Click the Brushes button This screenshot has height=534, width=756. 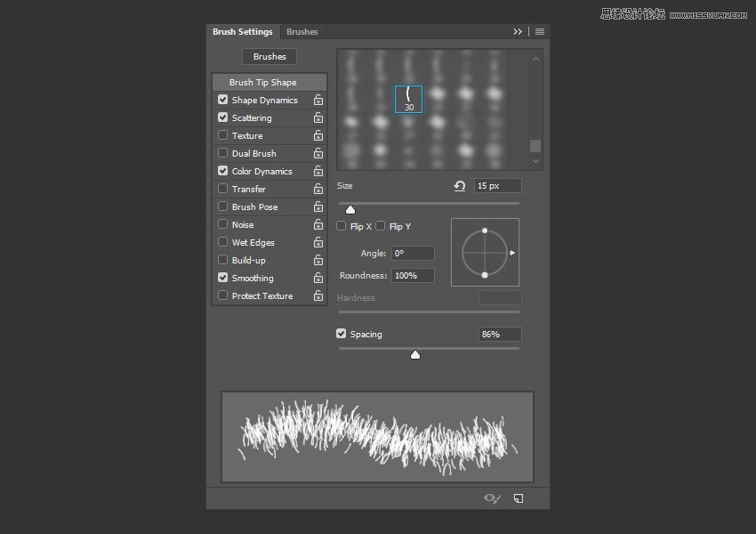(269, 56)
